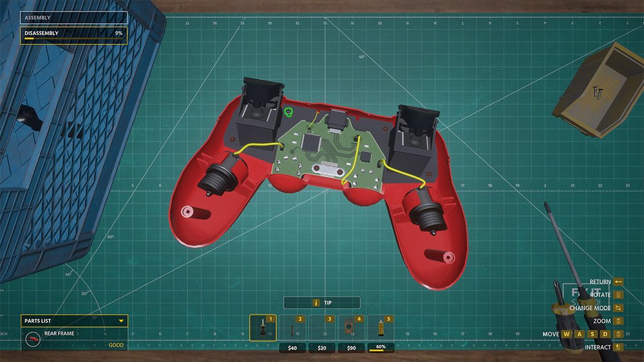Screen dimensions: 644x362
Task: Click the Interact mouse icon
Action: (619, 347)
